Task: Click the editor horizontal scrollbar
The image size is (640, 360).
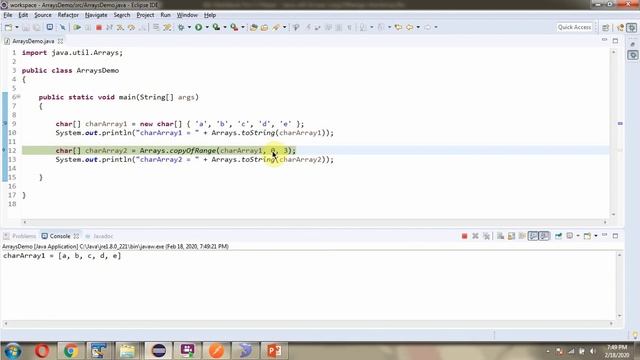Action: (x=315, y=222)
